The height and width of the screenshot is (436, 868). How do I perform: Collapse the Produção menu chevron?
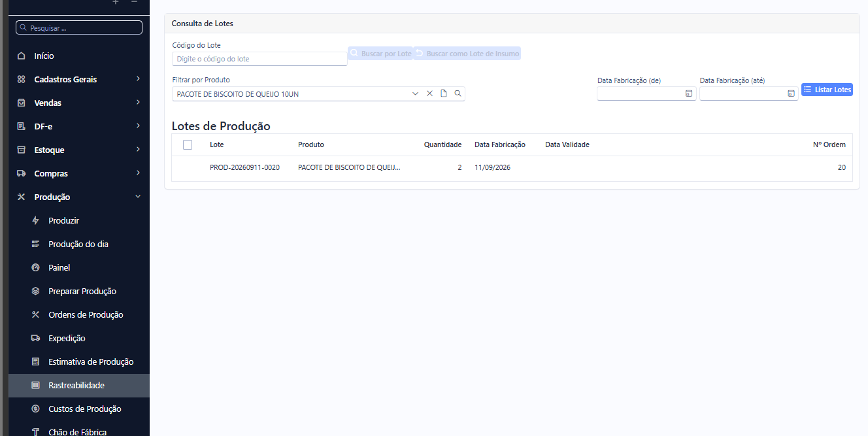coord(138,197)
